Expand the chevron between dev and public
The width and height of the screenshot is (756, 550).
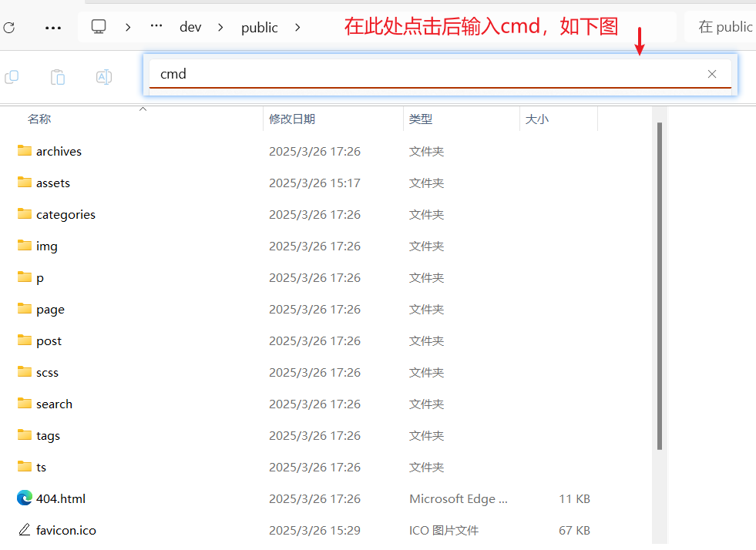click(x=221, y=27)
